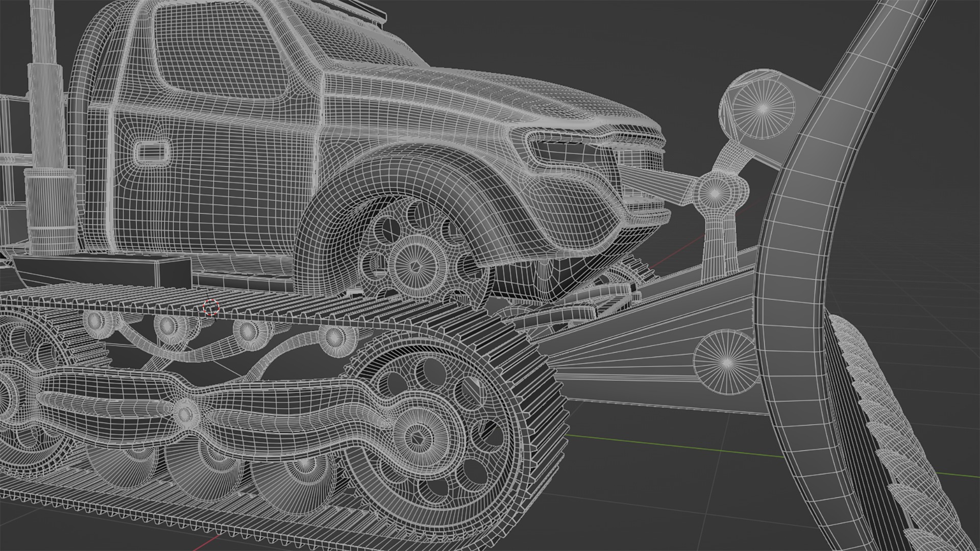
Task: Click the red-white 3D cursor on the track
Action: [x=211, y=307]
